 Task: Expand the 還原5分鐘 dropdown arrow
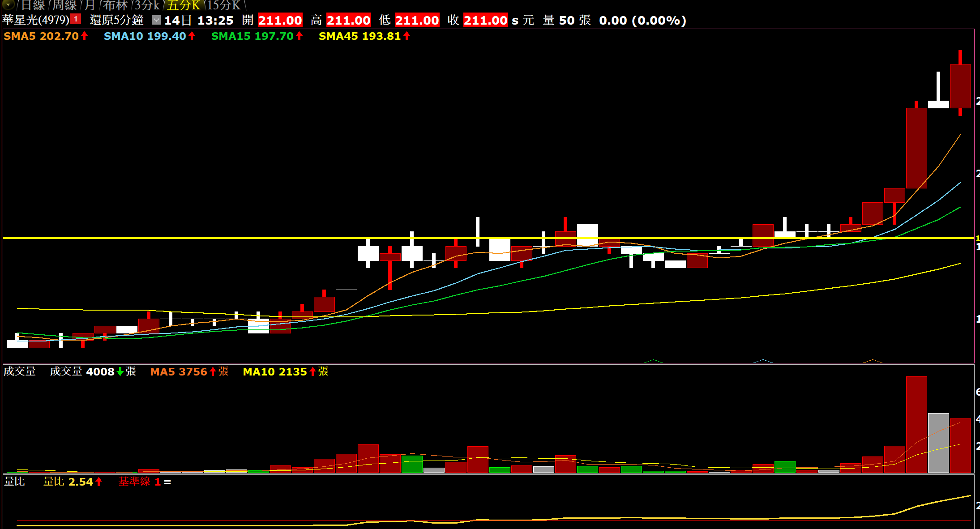(x=156, y=20)
